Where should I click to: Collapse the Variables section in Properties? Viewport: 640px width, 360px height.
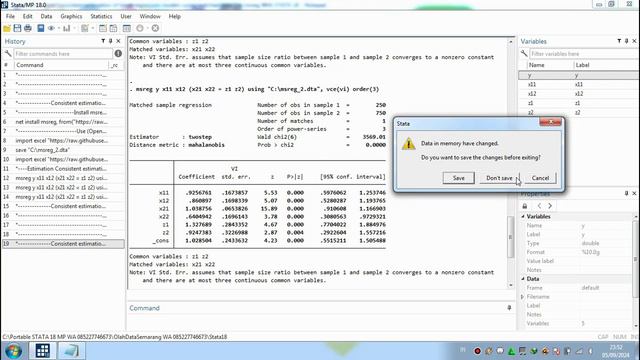[523, 216]
